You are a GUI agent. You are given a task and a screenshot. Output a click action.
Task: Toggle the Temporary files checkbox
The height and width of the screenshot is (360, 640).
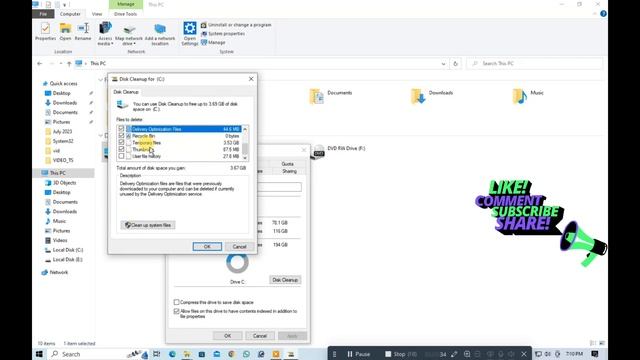(121, 142)
